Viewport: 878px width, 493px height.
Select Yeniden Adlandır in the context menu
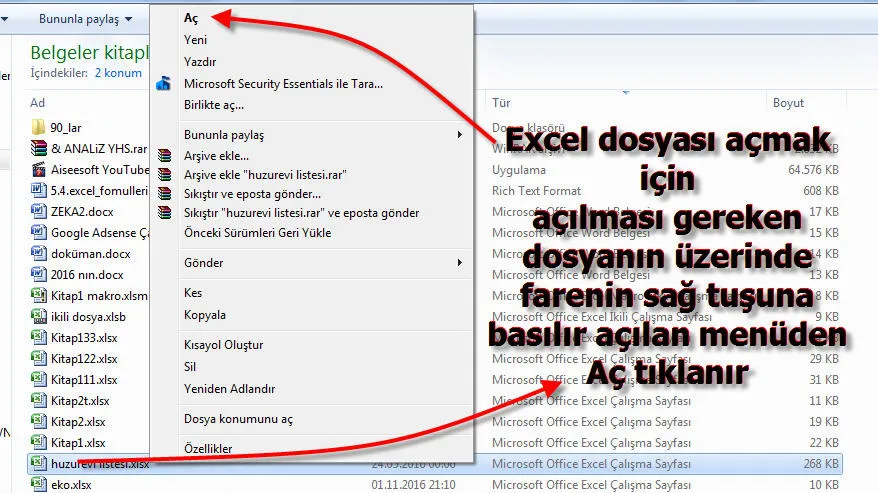[x=229, y=389]
